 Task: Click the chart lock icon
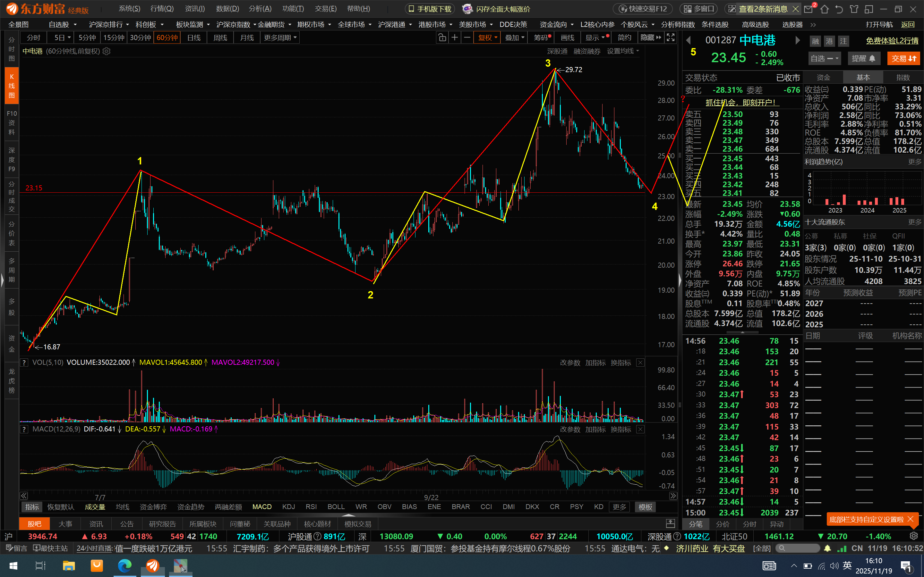click(442, 38)
